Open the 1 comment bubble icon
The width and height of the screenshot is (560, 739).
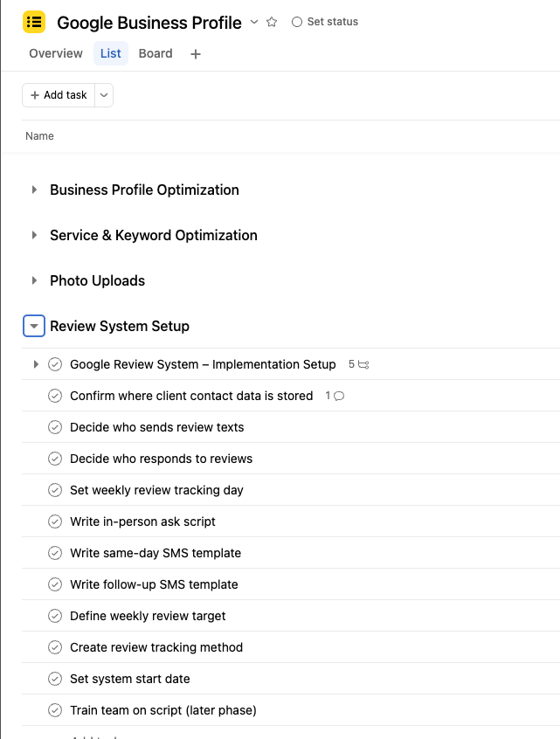click(x=335, y=396)
